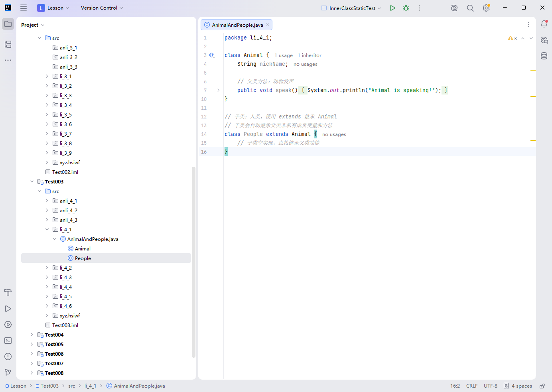Click the li_4_1 breadcrumb in the status bar
This screenshot has width=552, height=392.
pos(90,386)
